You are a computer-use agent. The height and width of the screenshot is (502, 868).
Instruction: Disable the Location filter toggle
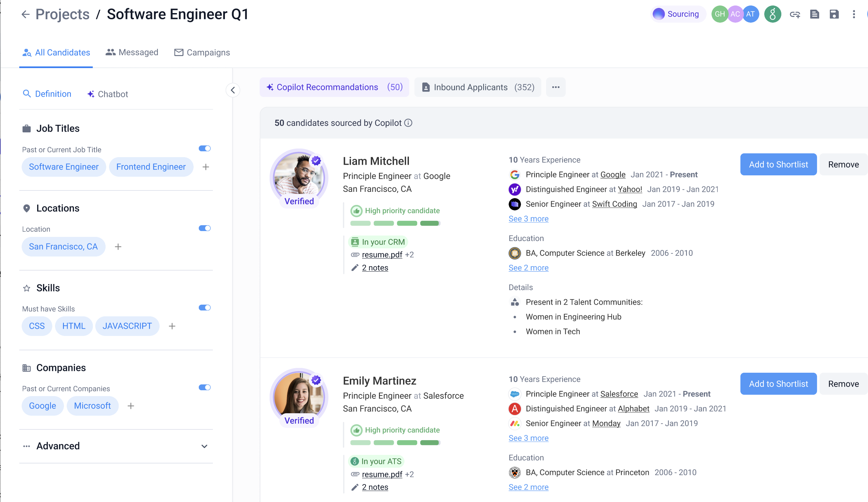point(204,228)
